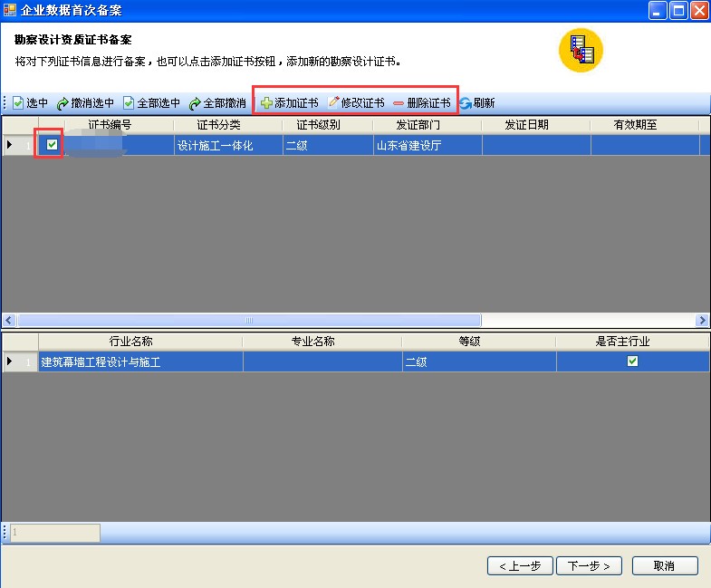
Task: Click the 全部撤消 (undo all) icon
Action: (195, 103)
